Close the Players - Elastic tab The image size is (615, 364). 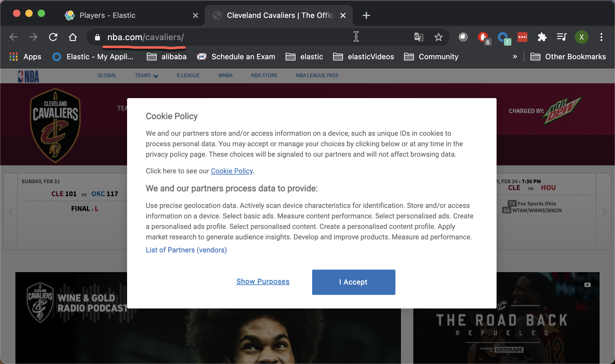pos(196,15)
